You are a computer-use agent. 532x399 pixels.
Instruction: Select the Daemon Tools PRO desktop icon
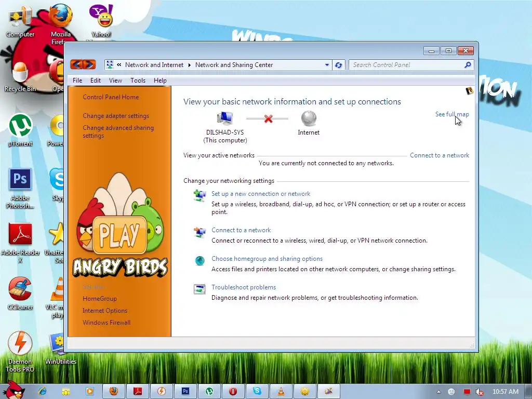pyautogui.click(x=20, y=352)
